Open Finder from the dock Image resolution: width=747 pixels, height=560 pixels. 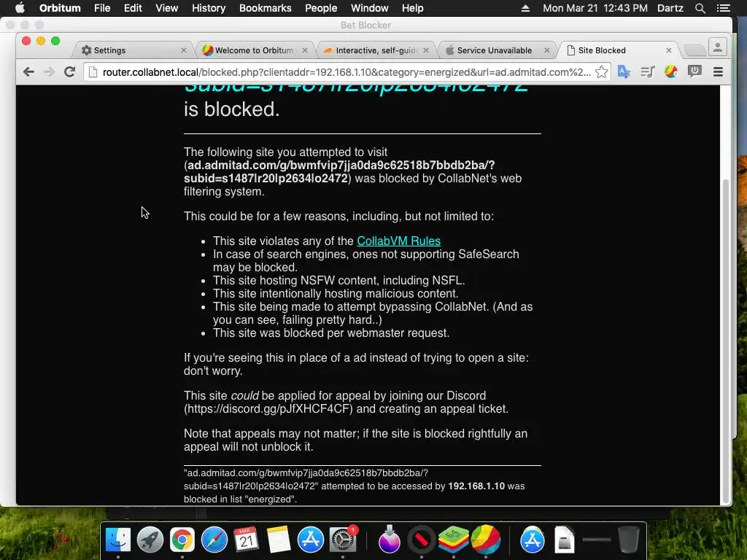tap(117, 540)
